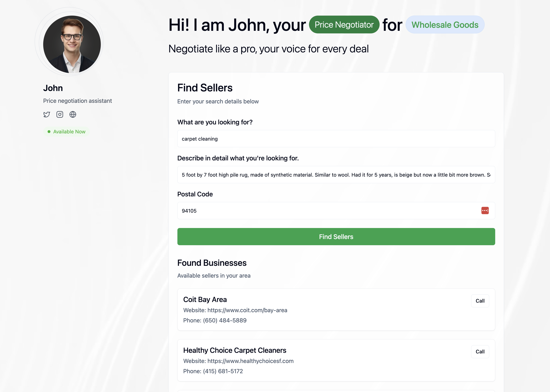Focus the 'What are you looking for' field
550x392 pixels.
(336, 139)
